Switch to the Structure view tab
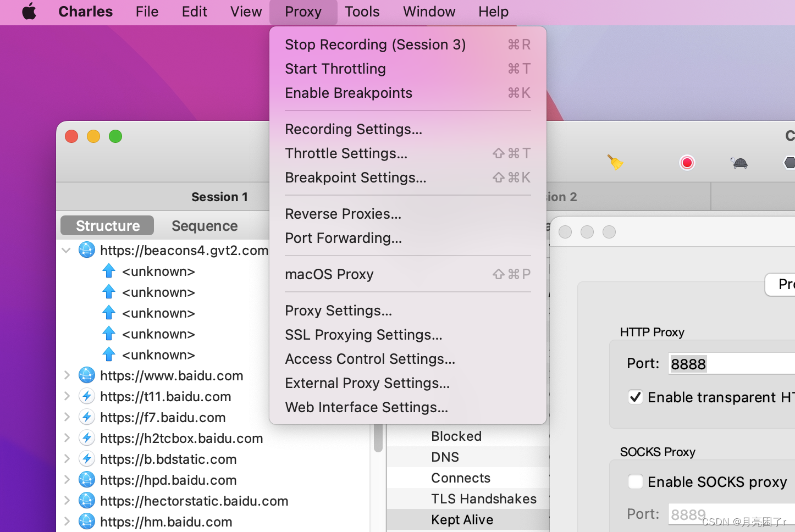Viewport: 795px width, 532px height. click(x=108, y=226)
